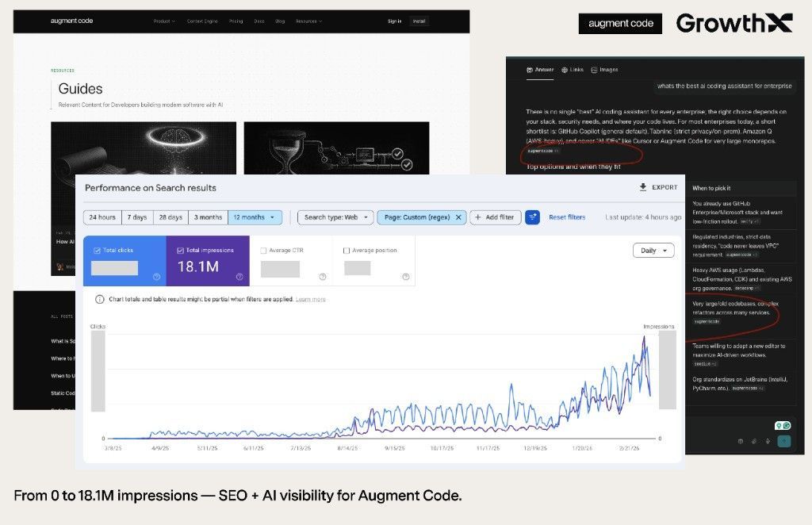The height and width of the screenshot is (525, 812).
Task: Click the 18.1M impressions value
Action: click(197, 266)
